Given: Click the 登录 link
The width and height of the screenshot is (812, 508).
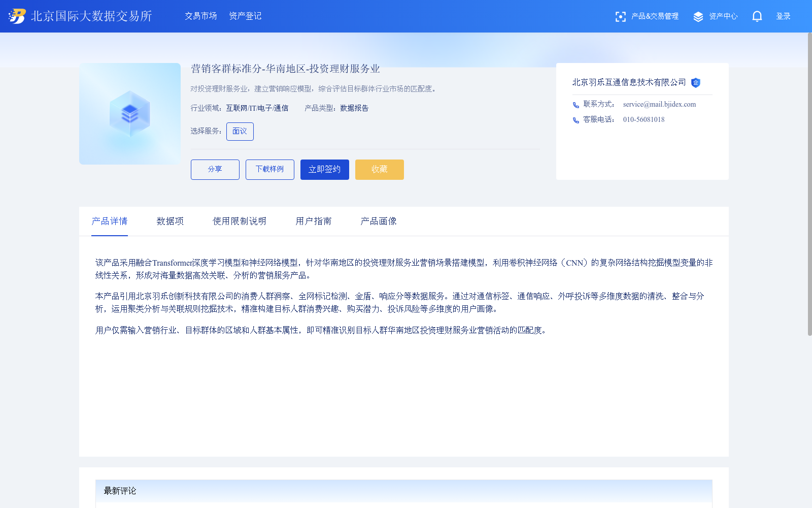Looking at the screenshot, I should (x=783, y=16).
